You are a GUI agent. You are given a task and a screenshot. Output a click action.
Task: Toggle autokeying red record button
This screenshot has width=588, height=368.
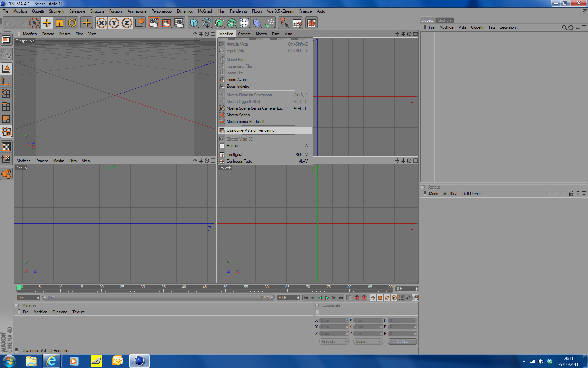point(357,298)
